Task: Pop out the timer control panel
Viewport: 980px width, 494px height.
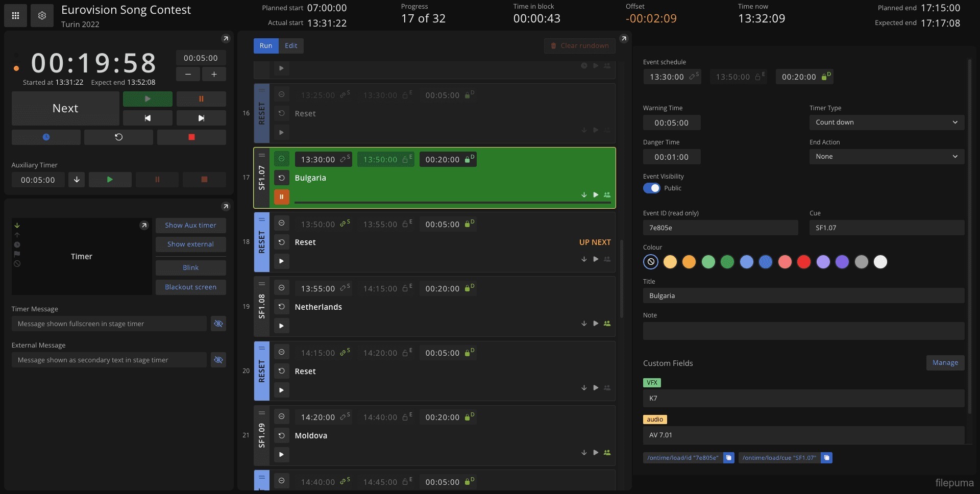Action: tap(226, 39)
